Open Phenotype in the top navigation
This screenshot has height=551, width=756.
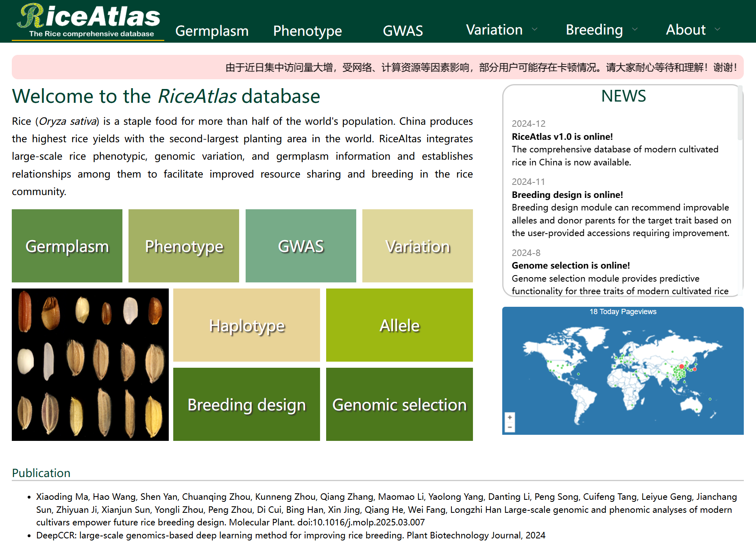click(307, 30)
